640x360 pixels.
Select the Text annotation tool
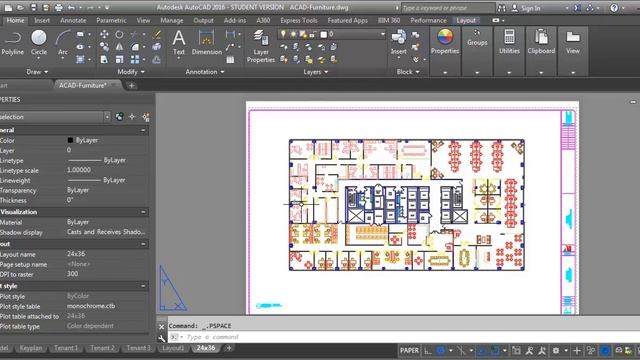click(179, 43)
